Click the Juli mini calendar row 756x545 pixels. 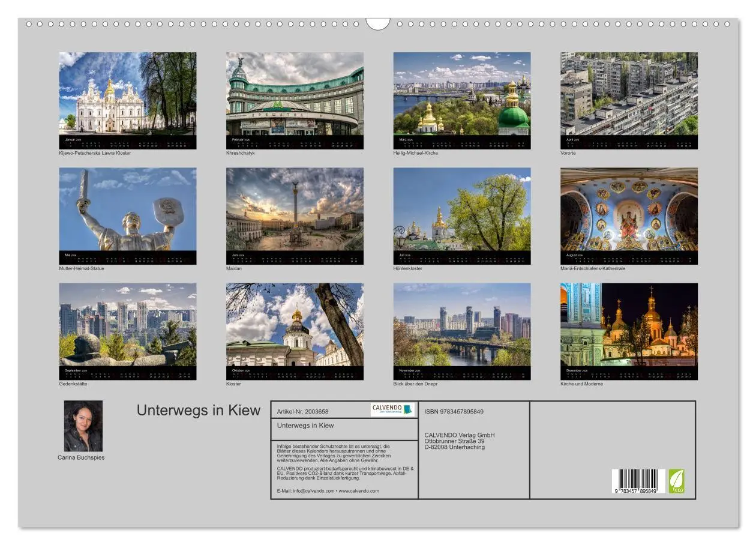462,258
